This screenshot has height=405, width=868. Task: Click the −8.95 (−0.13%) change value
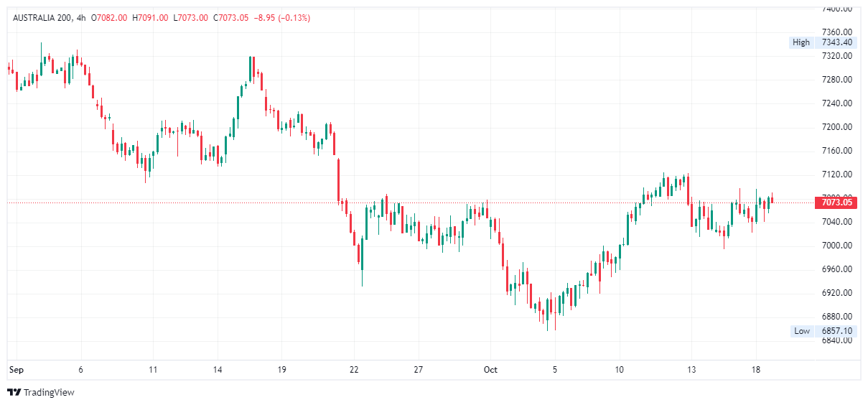click(282, 17)
